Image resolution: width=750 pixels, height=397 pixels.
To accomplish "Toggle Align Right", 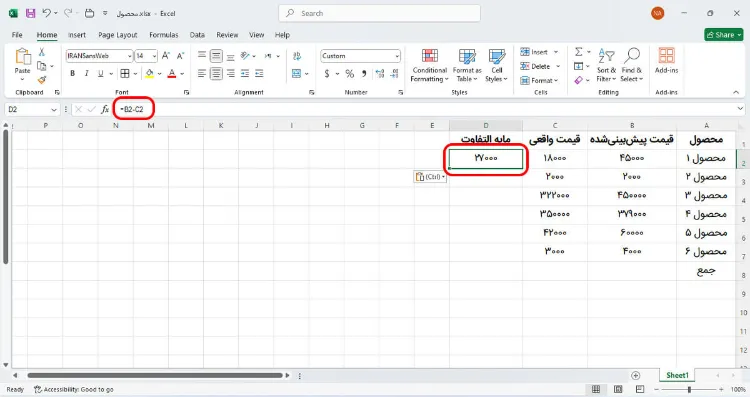I will pos(231,74).
